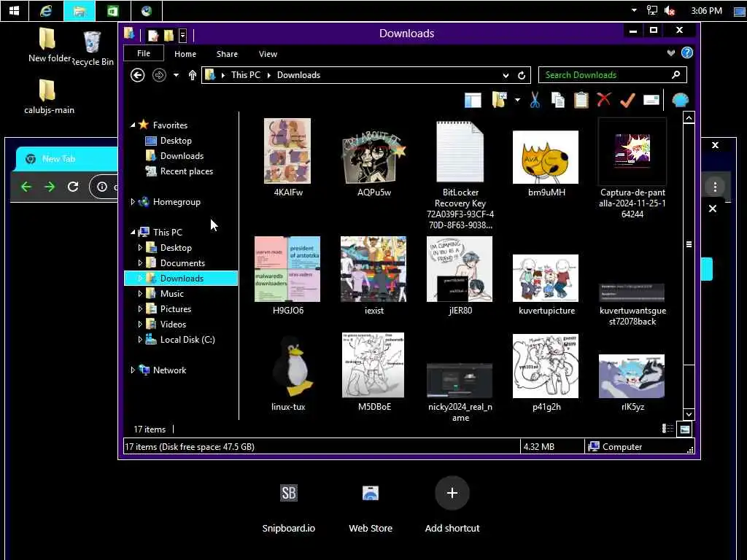Open the Share ribbon tab
Viewport: 747px width, 560px height.
(x=227, y=54)
